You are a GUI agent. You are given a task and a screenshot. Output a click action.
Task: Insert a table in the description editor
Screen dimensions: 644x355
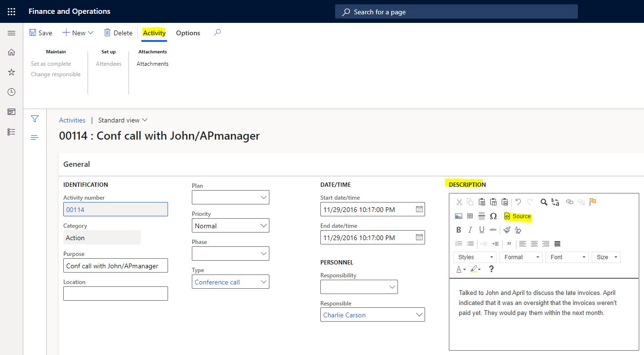click(470, 216)
